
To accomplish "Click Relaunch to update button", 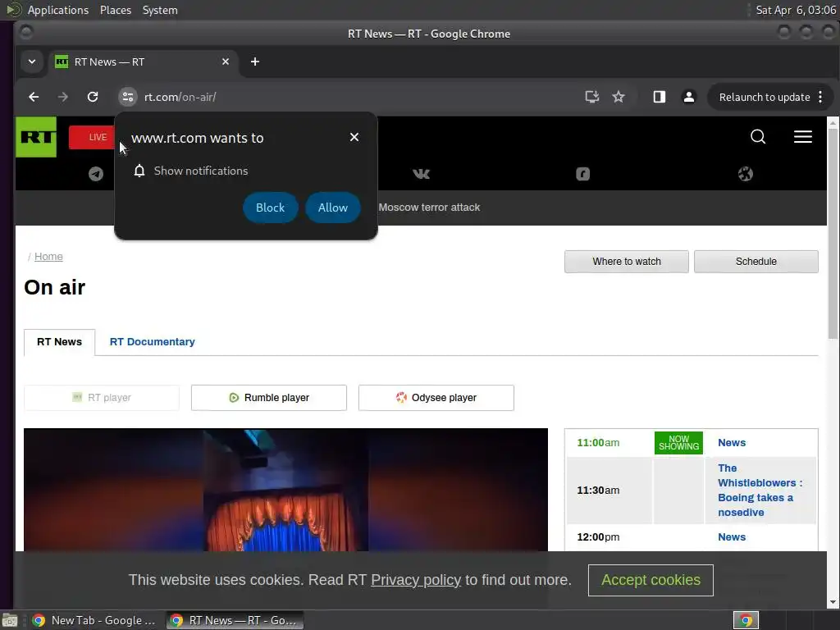I will pos(765,97).
